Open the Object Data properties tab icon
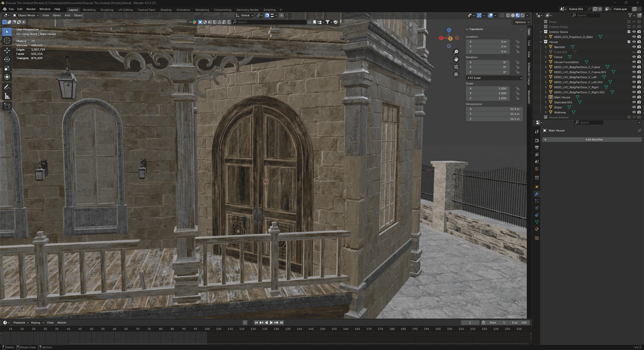The image size is (644, 350). 537,222
